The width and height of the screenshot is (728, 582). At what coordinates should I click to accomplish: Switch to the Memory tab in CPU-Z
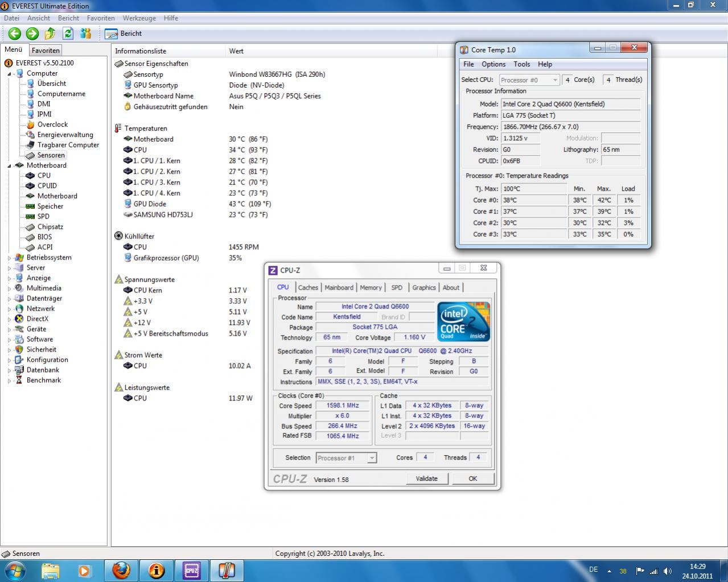371,288
